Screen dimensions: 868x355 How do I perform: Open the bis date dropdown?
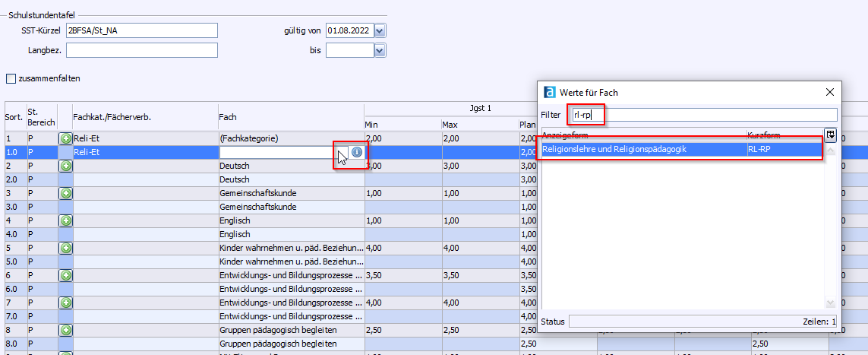[380, 50]
